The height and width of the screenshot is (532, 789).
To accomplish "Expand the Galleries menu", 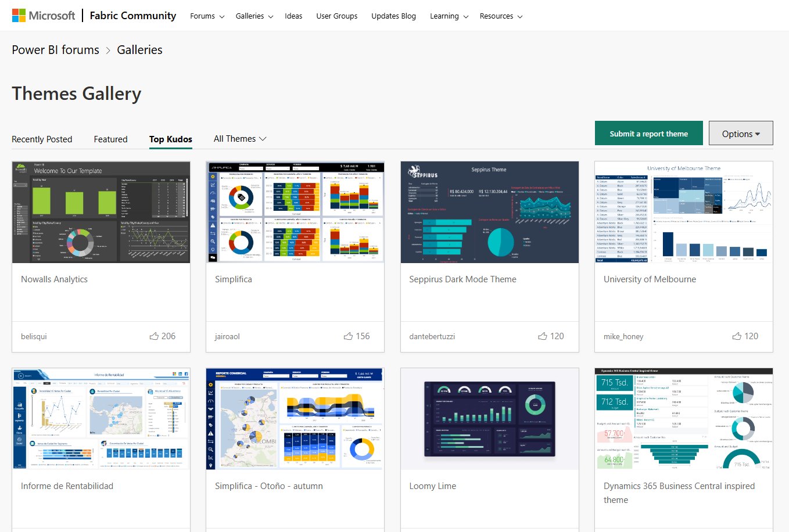I will tap(254, 16).
